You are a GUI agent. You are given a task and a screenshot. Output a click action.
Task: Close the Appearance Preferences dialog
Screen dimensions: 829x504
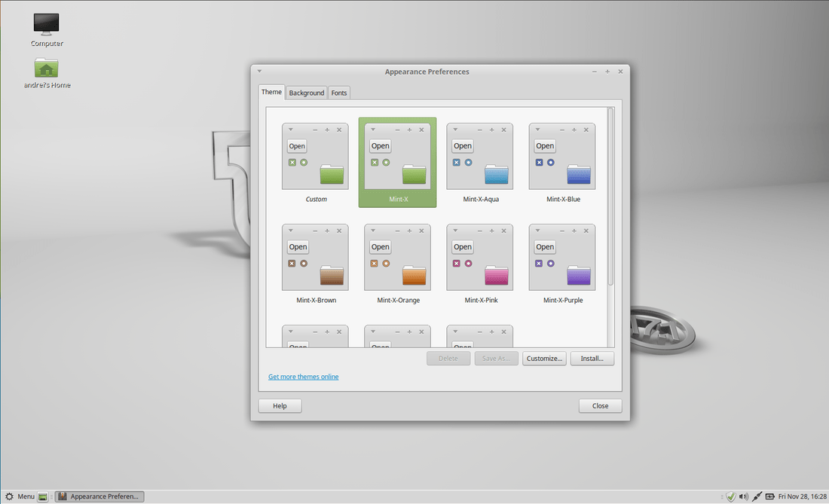(x=600, y=405)
